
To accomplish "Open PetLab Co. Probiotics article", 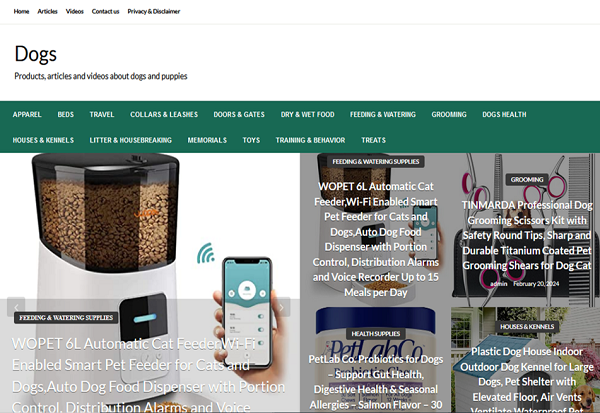I will click(375, 382).
